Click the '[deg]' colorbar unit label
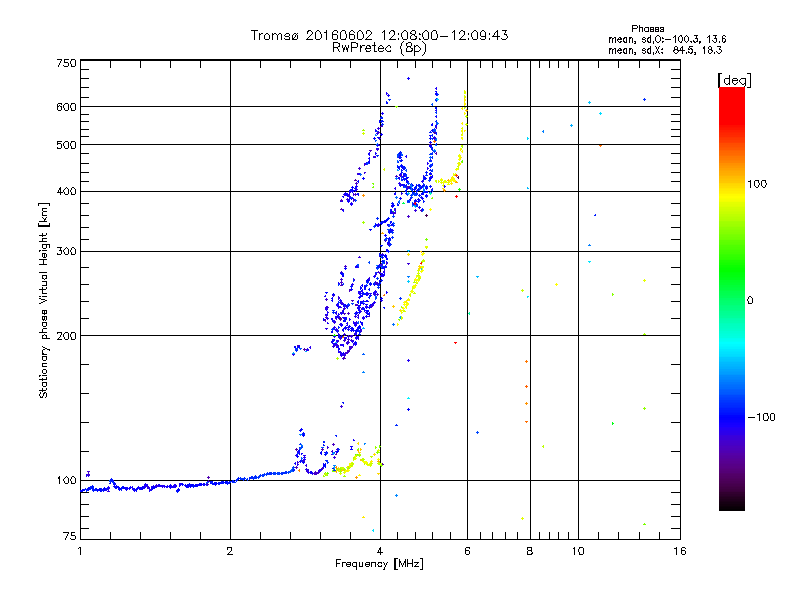 [x=734, y=80]
